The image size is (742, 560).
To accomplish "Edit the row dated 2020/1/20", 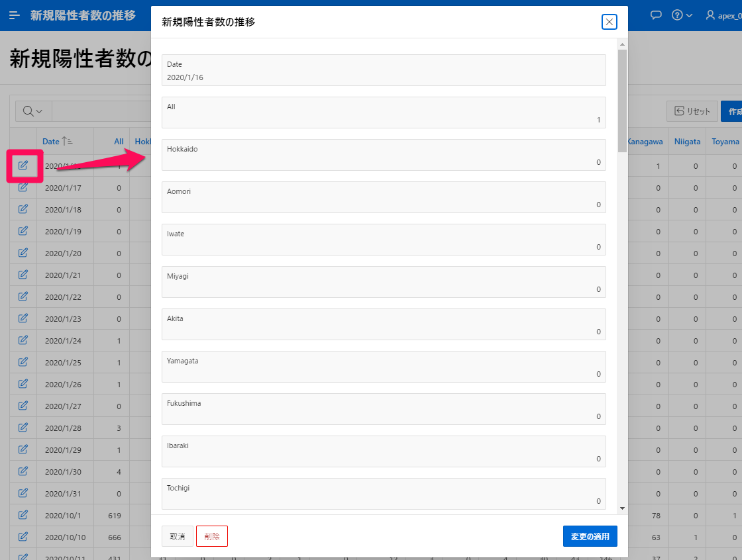I will (23, 253).
